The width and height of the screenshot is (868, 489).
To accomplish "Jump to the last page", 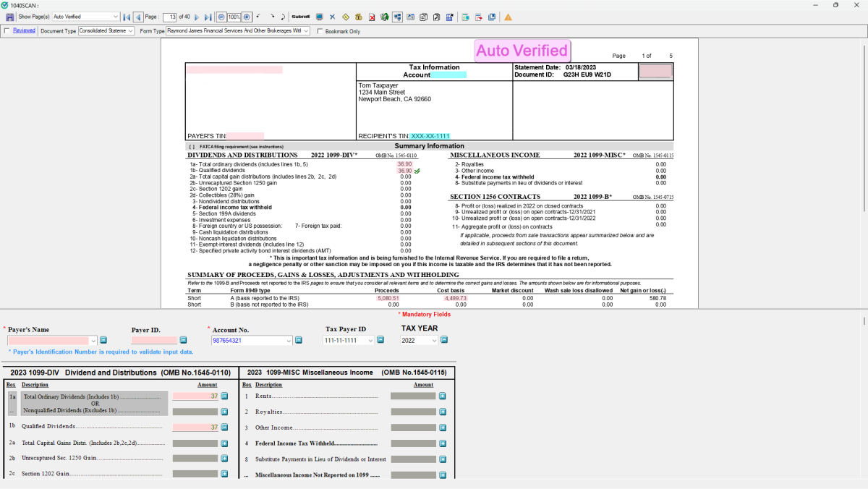I will pos(209,17).
